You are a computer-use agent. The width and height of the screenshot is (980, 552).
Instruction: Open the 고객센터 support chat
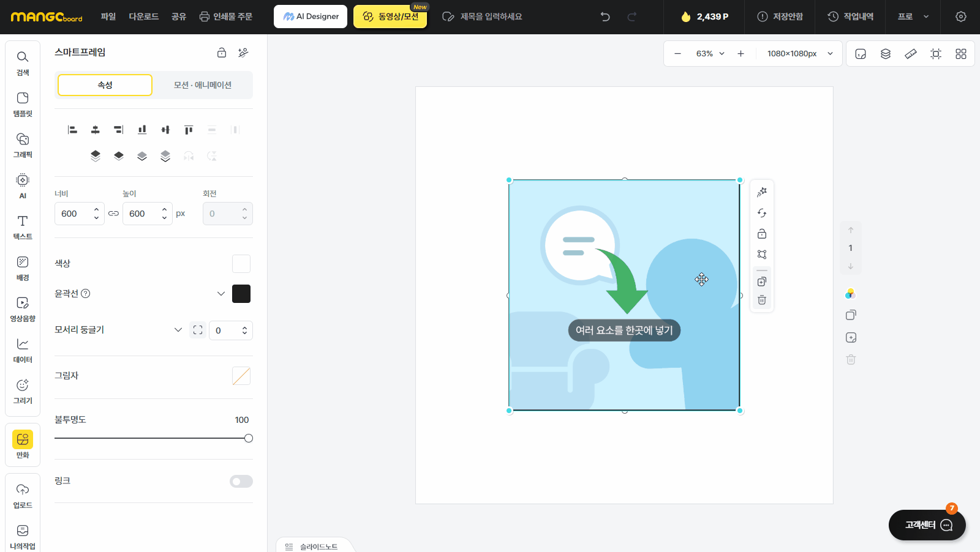coord(927,525)
